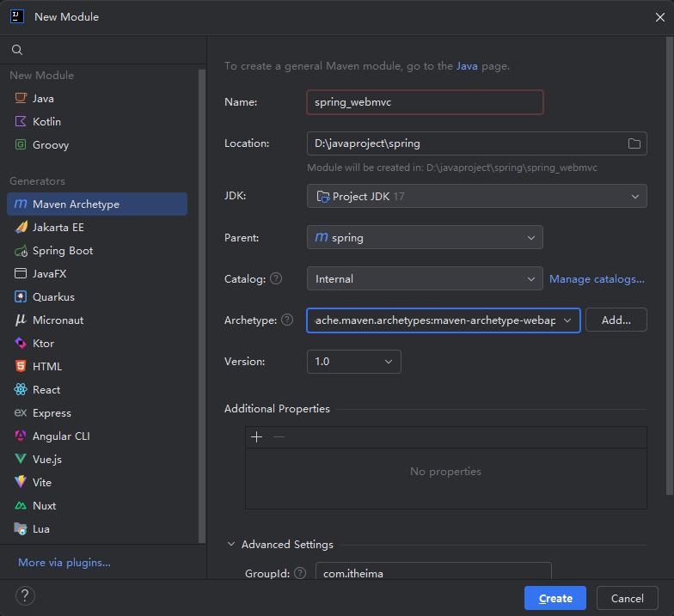Follow the Java page link

click(x=467, y=66)
